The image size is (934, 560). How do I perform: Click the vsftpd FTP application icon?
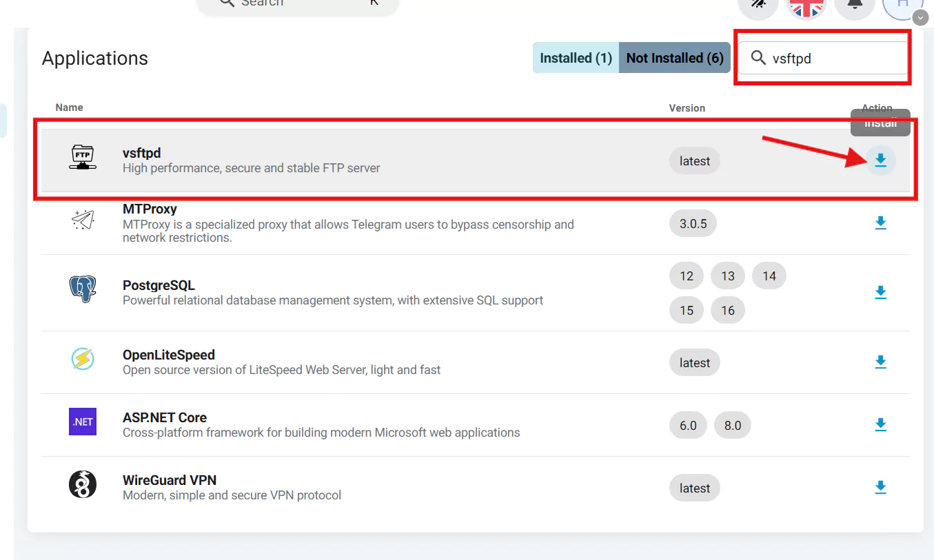coord(83,157)
